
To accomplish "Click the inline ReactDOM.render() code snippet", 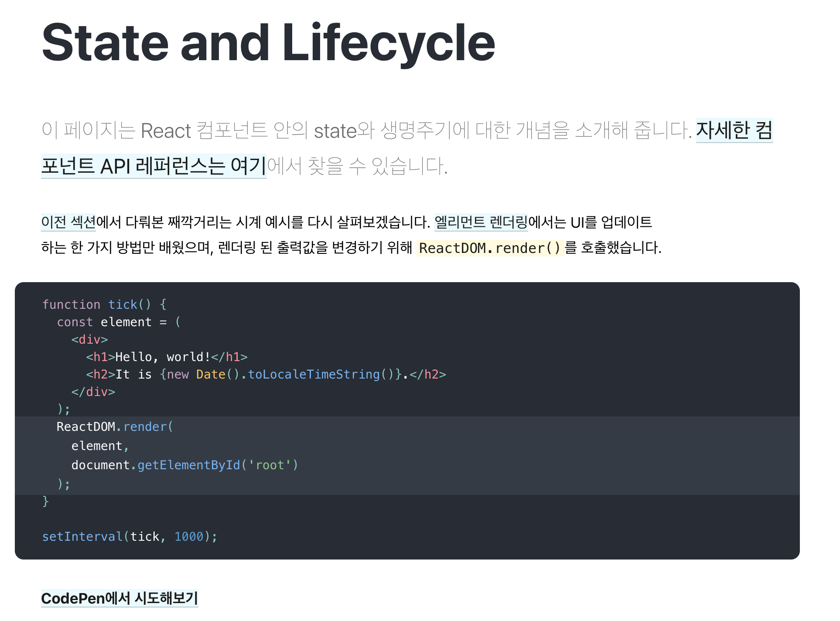I will 489,248.
